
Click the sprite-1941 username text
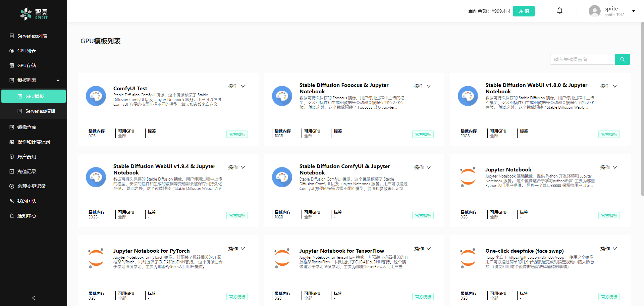coord(614,15)
